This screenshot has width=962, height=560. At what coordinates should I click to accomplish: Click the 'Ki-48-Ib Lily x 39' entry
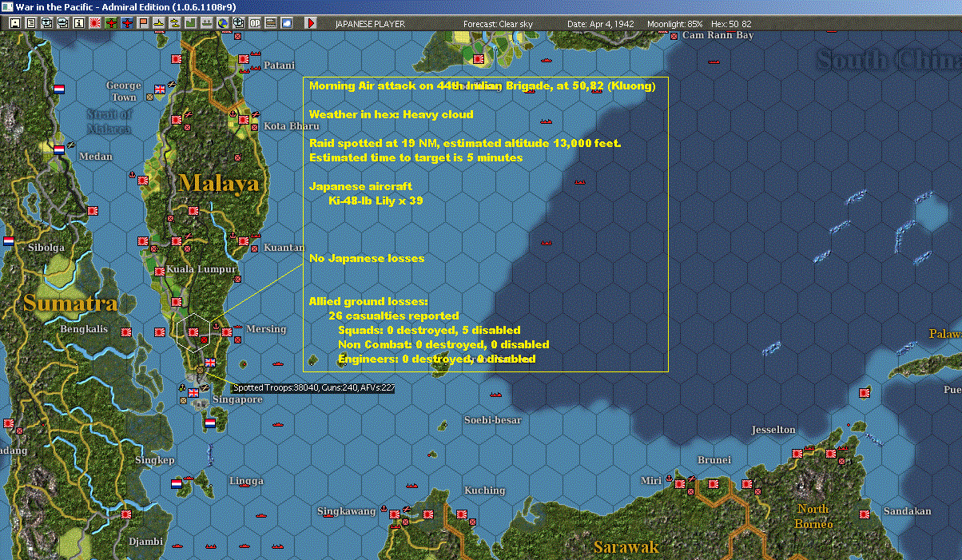pos(376,201)
